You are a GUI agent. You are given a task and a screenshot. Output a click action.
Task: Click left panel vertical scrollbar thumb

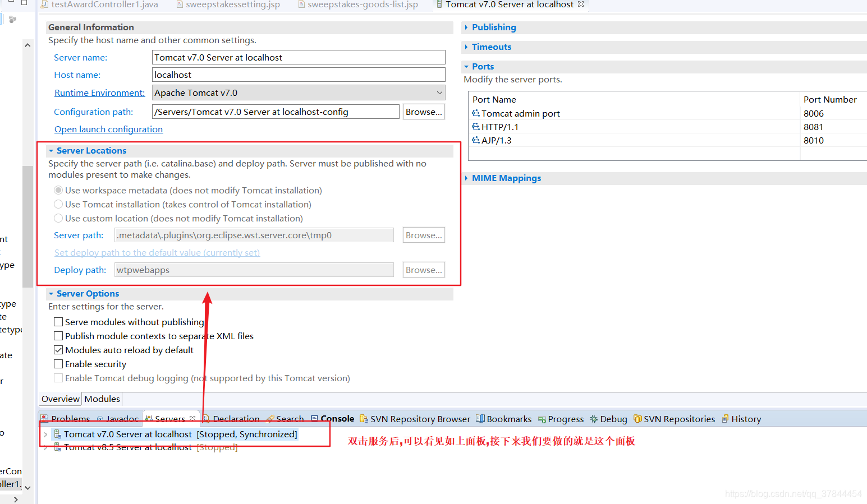[x=27, y=226]
